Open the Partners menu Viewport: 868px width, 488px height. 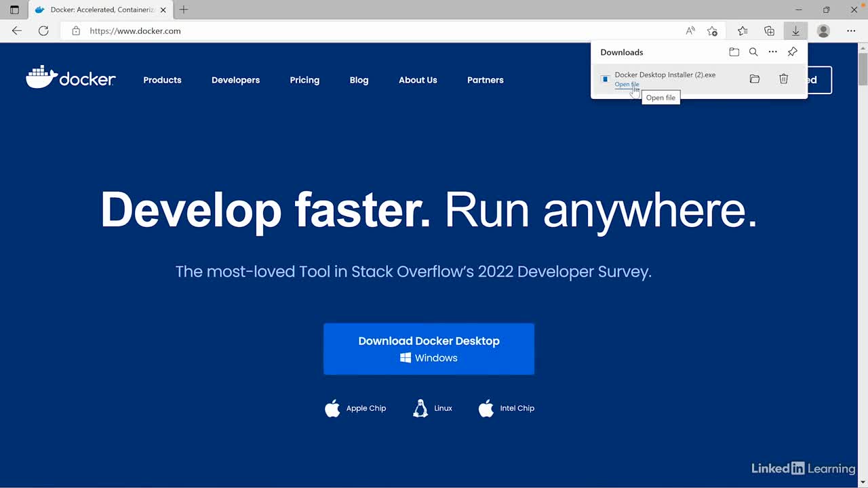click(x=486, y=80)
